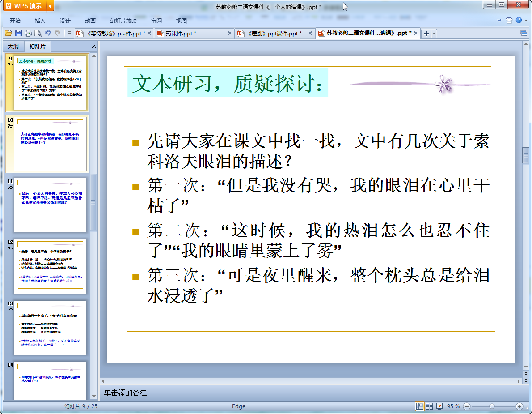Close the slide thumbnail pane
The height and width of the screenshot is (414, 532).
[x=93, y=46]
